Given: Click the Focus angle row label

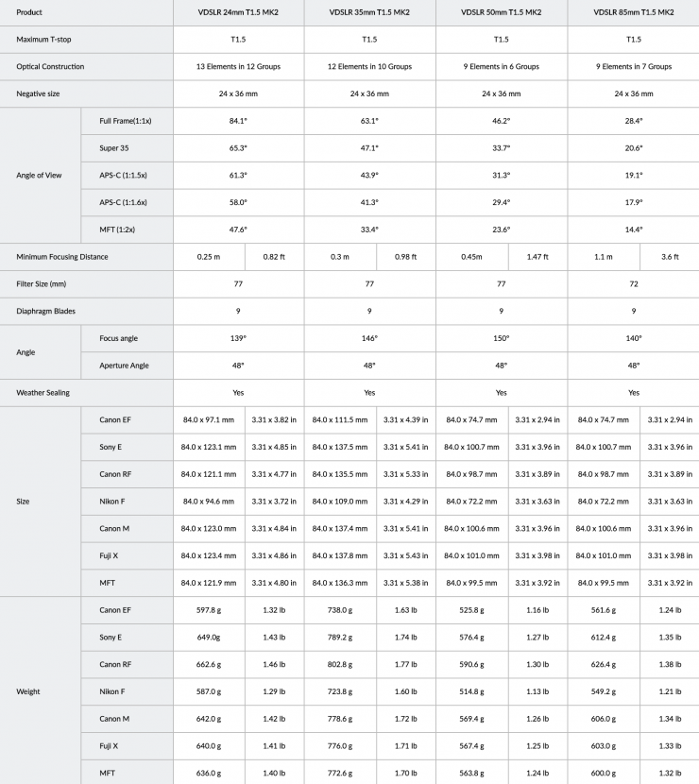Looking at the screenshot, I should (119, 338).
